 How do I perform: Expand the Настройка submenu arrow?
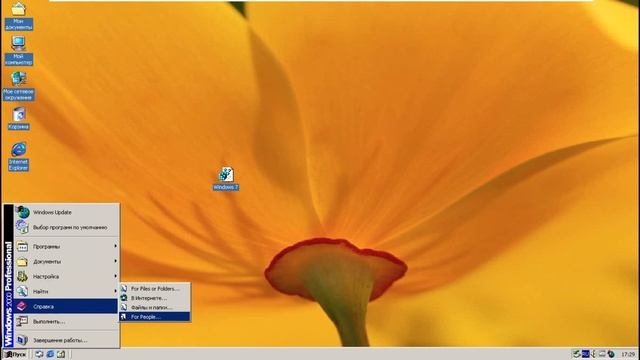pos(116,276)
